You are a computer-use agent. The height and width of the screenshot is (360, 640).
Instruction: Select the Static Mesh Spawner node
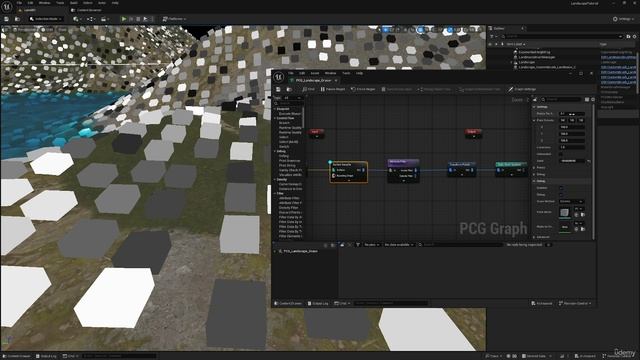(511, 169)
